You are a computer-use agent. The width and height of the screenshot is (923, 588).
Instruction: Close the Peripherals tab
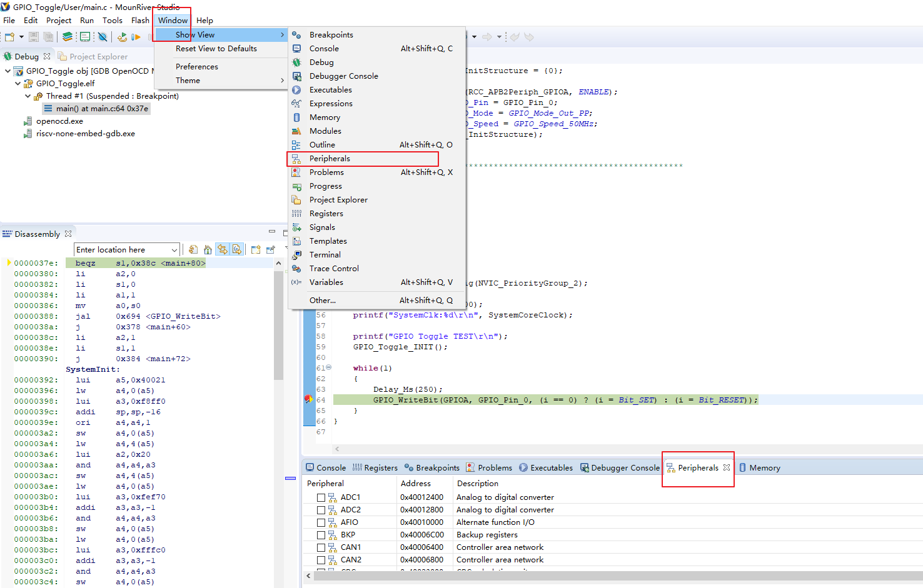pos(727,467)
